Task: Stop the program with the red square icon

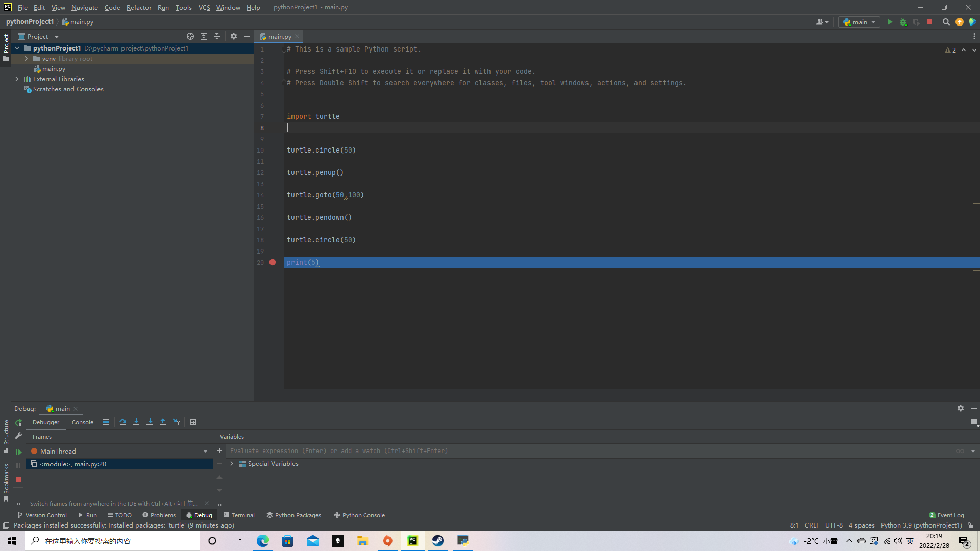Action: point(930,22)
